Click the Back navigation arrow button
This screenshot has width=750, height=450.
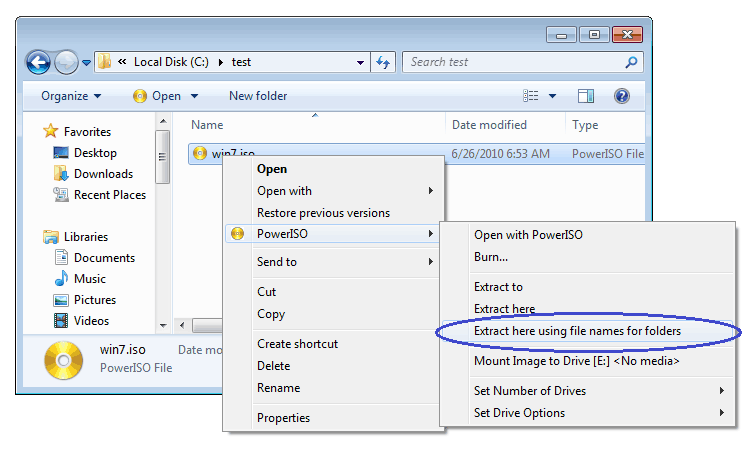click(38, 62)
